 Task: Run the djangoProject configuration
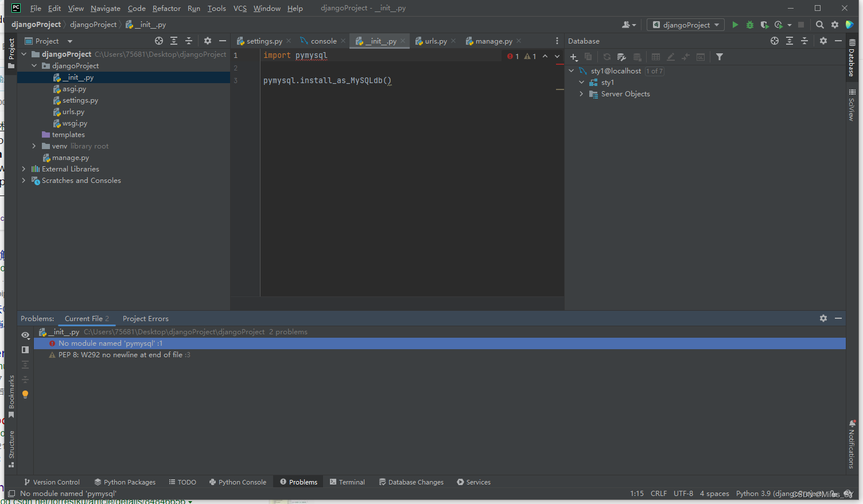pos(735,25)
